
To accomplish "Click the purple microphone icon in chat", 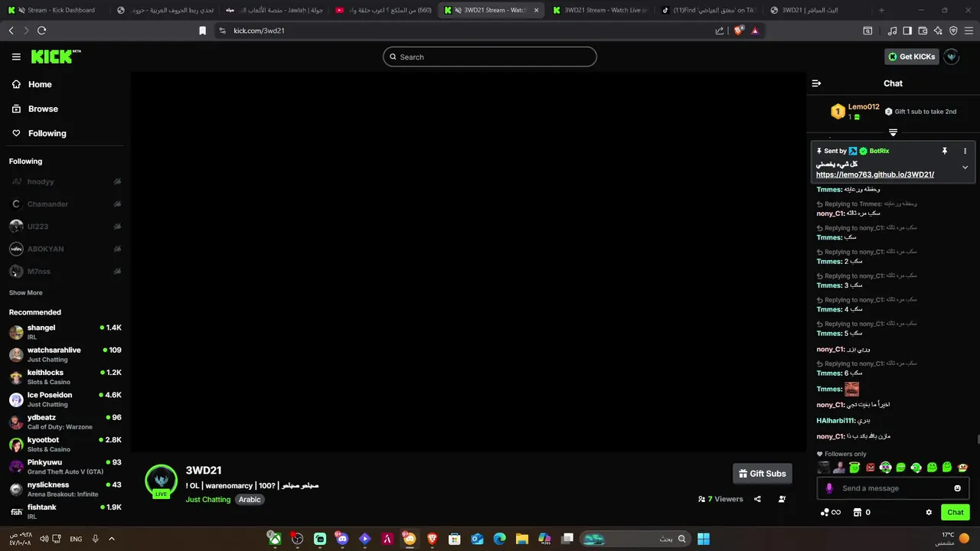I will 829,488.
